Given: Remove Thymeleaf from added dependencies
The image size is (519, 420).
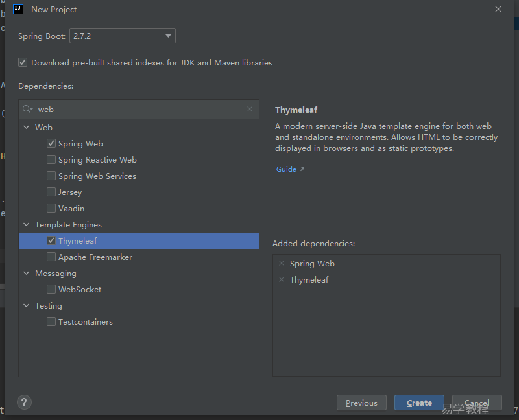Looking at the screenshot, I should 282,279.
